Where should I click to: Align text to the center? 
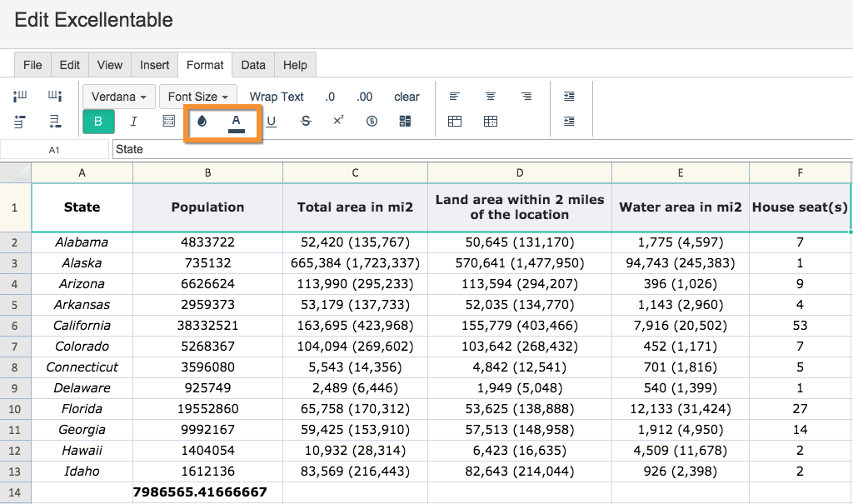click(x=491, y=97)
